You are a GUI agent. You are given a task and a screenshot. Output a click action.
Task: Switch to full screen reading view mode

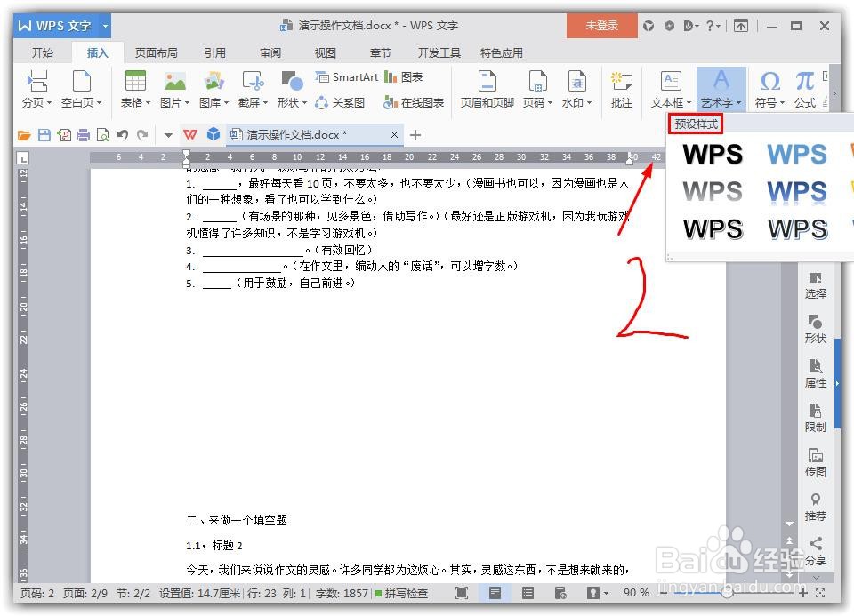click(462, 593)
